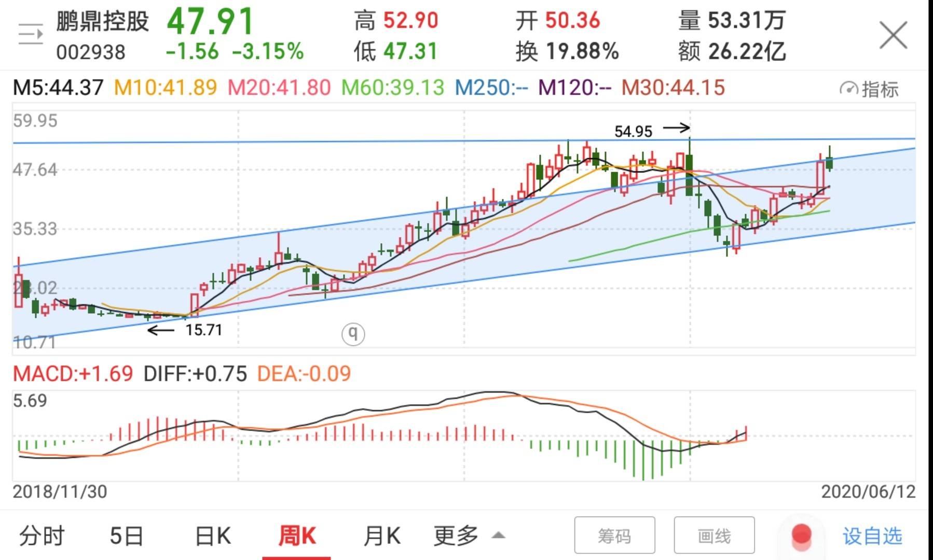Tap the MACD:+1.69 indicator value
The height and width of the screenshot is (560, 933).
(73, 374)
